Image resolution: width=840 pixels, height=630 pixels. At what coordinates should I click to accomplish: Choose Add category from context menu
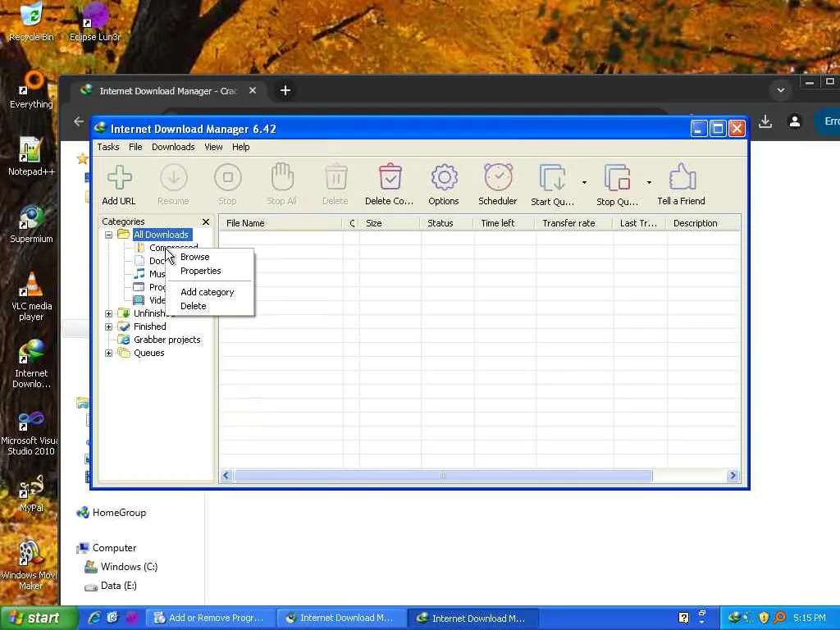(x=207, y=292)
